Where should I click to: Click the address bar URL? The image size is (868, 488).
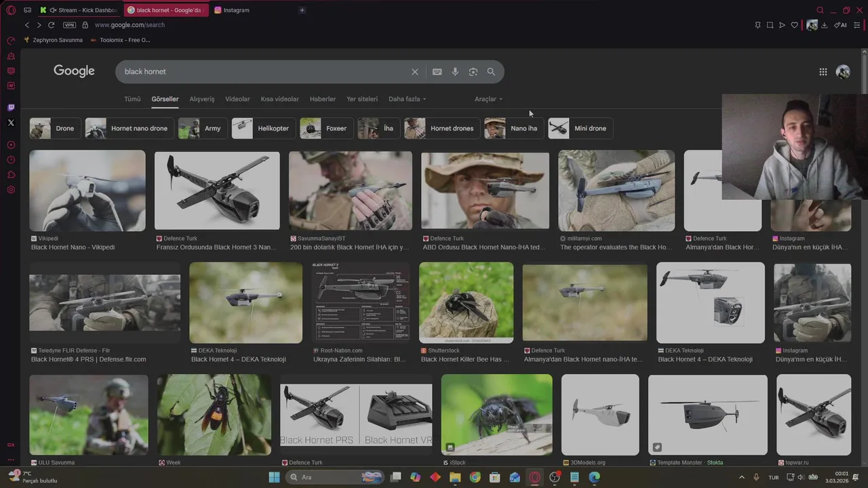click(x=130, y=25)
